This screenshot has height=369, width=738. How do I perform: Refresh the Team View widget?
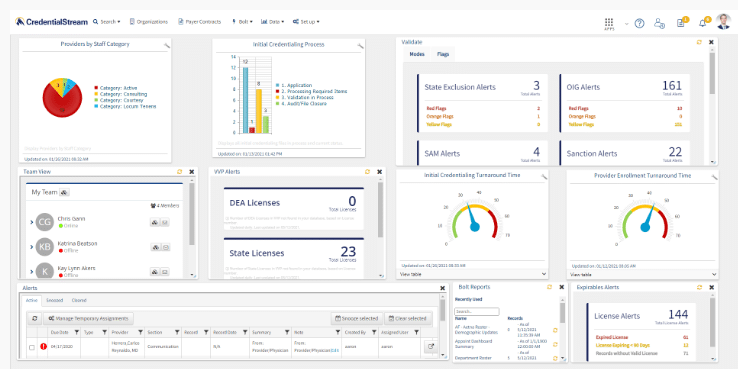[x=179, y=172]
